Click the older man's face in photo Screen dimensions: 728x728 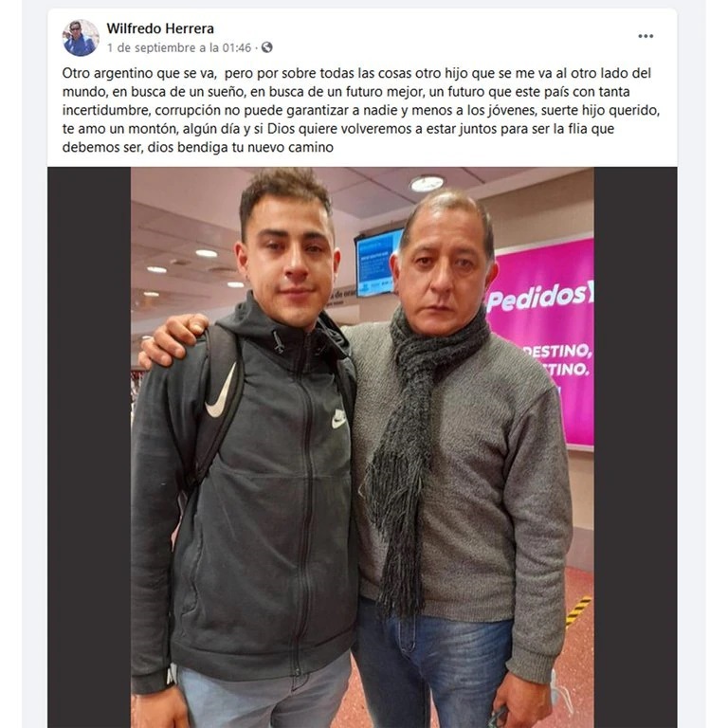443,269
